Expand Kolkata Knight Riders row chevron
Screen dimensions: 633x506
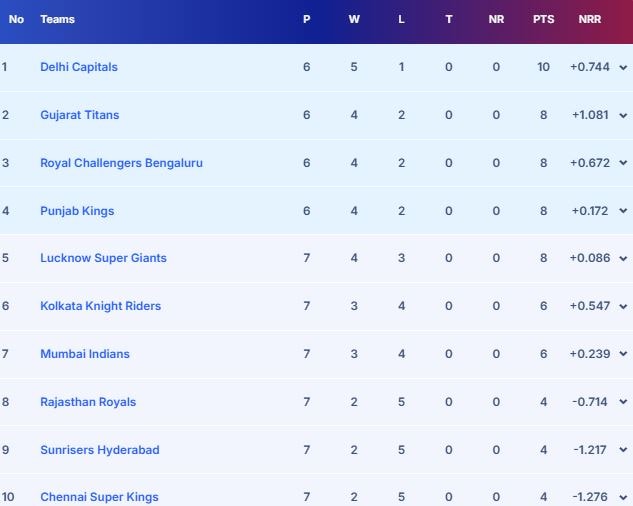[623, 306]
